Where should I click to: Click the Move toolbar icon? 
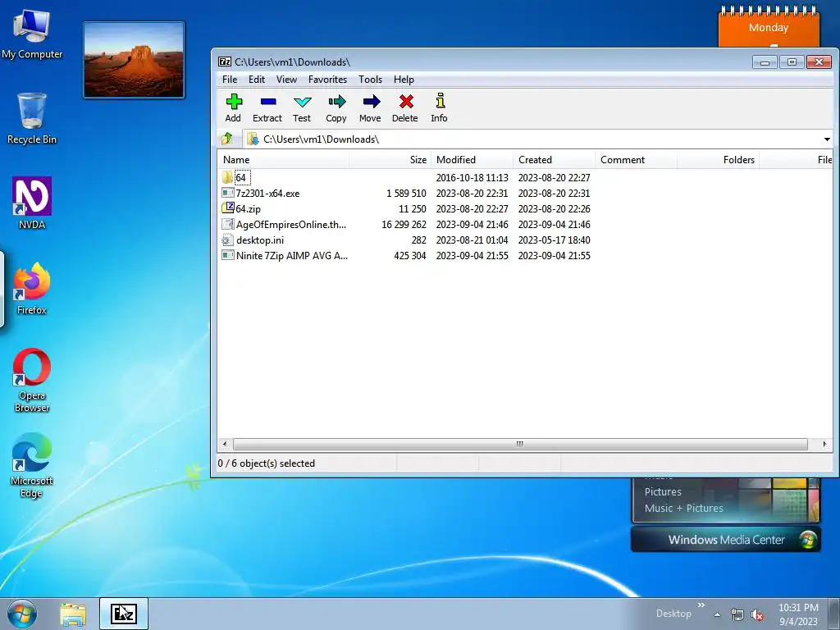(x=371, y=101)
